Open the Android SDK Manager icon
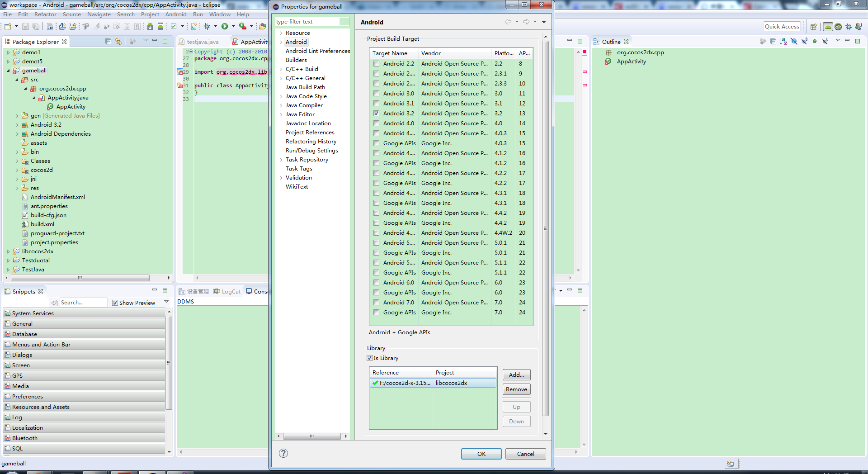The height and width of the screenshot is (474, 868). 150,26
